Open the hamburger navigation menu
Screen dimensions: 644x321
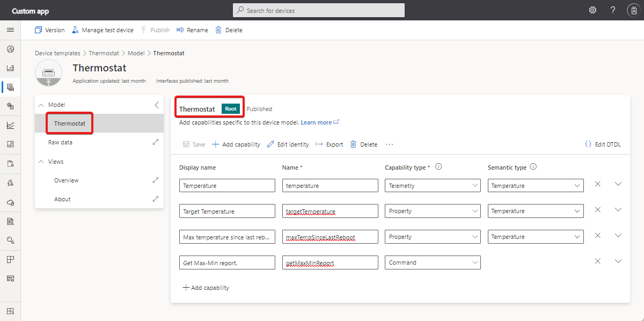pyautogui.click(x=10, y=30)
